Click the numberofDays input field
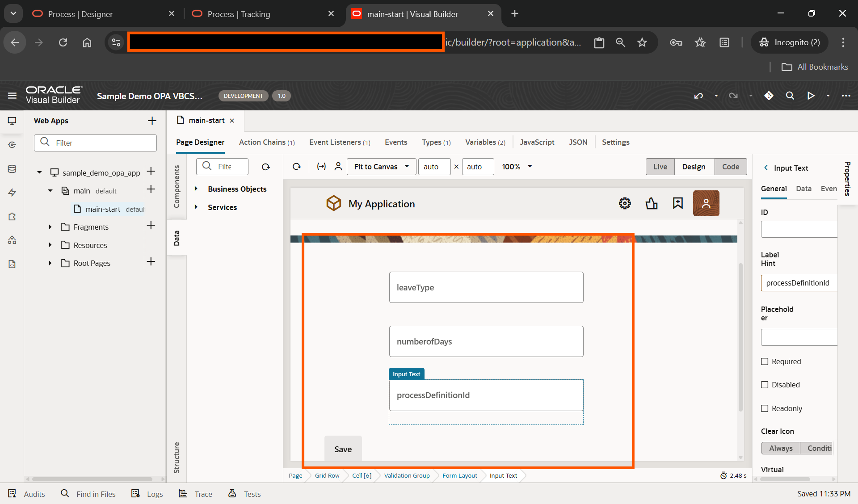Viewport: 858px width, 504px height. coord(486,341)
